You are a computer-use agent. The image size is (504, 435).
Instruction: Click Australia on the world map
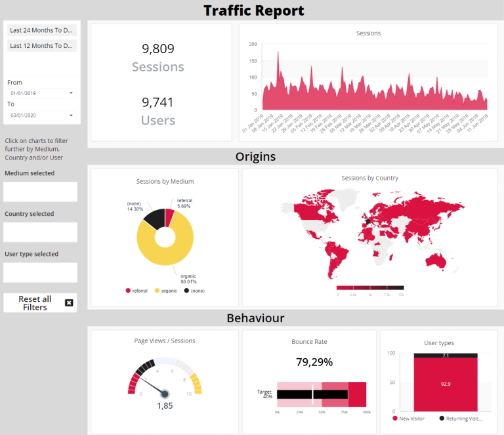[436, 261]
